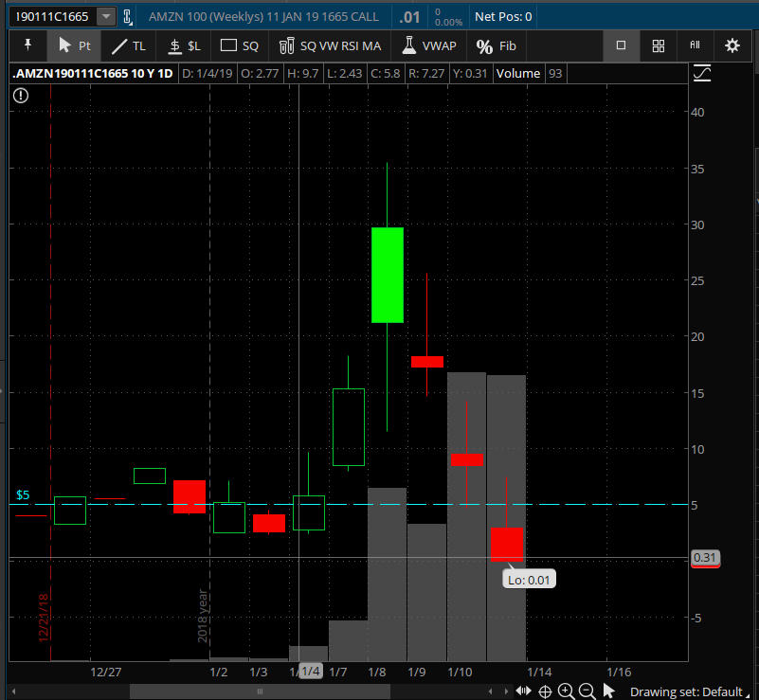Toggle the pin icon on the drawing toolbar
Viewport: 759px width, 700px height.
[27, 45]
